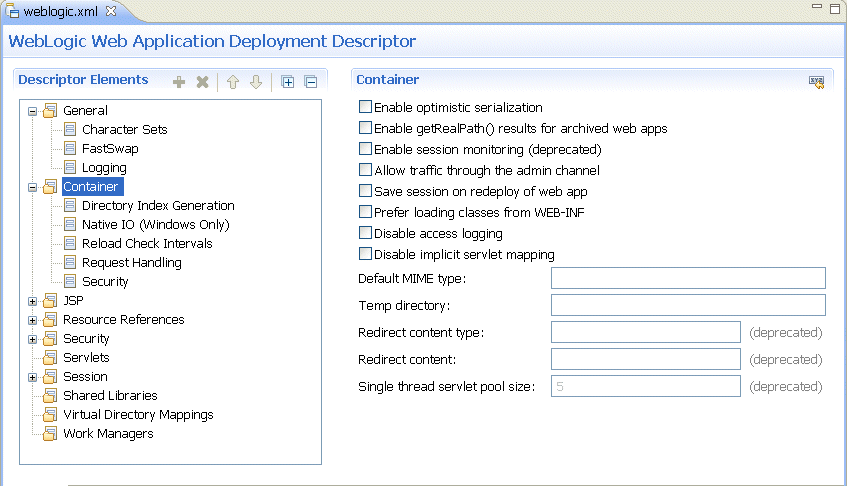Viewport: 847px width, 486px height.
Task: Enable optimistic serialization checkbox
Action: tap(365, 107)
